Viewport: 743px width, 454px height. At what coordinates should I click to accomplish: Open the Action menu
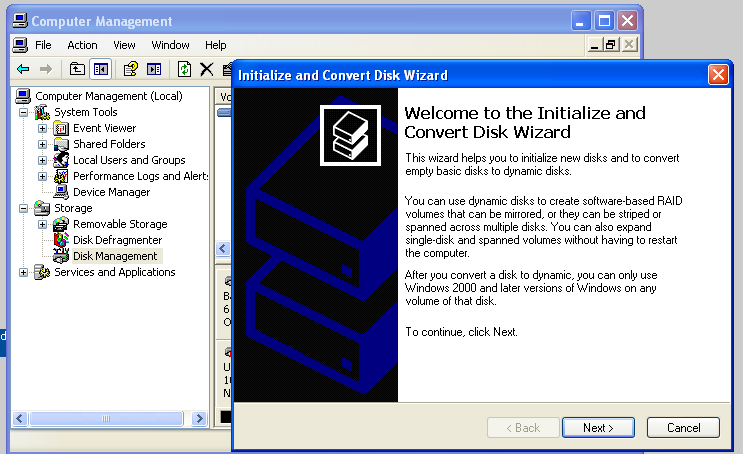[82, 45]
